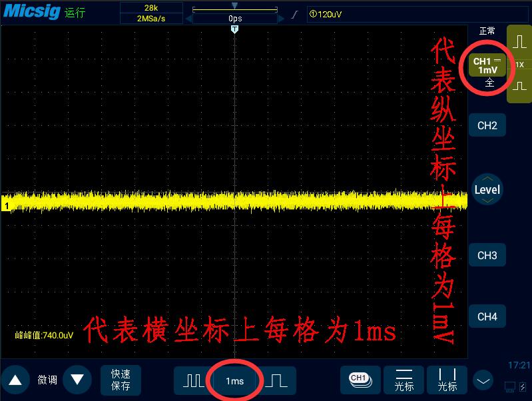Viewport: 532px width, 401px height.
Task: Open the 1ms timebase selector
Action: pos(235,381)
